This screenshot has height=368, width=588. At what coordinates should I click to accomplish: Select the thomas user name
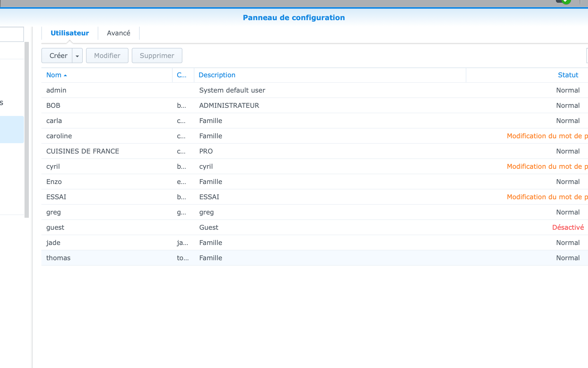pyautogui.click(x=59, y=258)
